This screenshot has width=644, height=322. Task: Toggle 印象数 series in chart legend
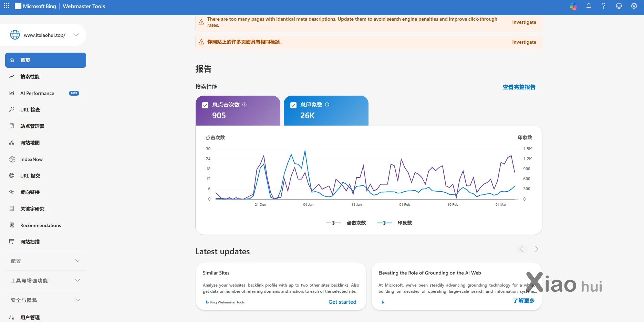pyautogui.click(x=395, y=223)
